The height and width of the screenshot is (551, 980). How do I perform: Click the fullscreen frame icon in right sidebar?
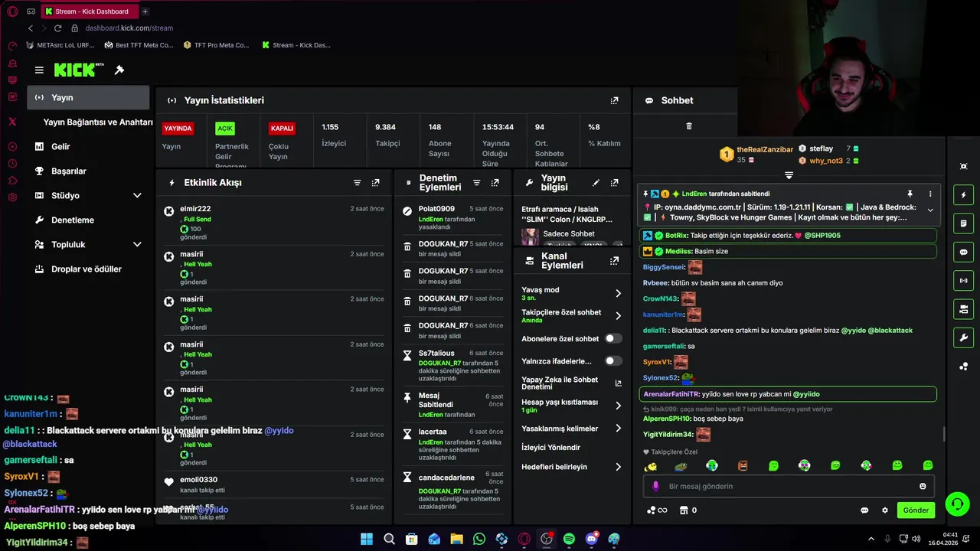963,166
